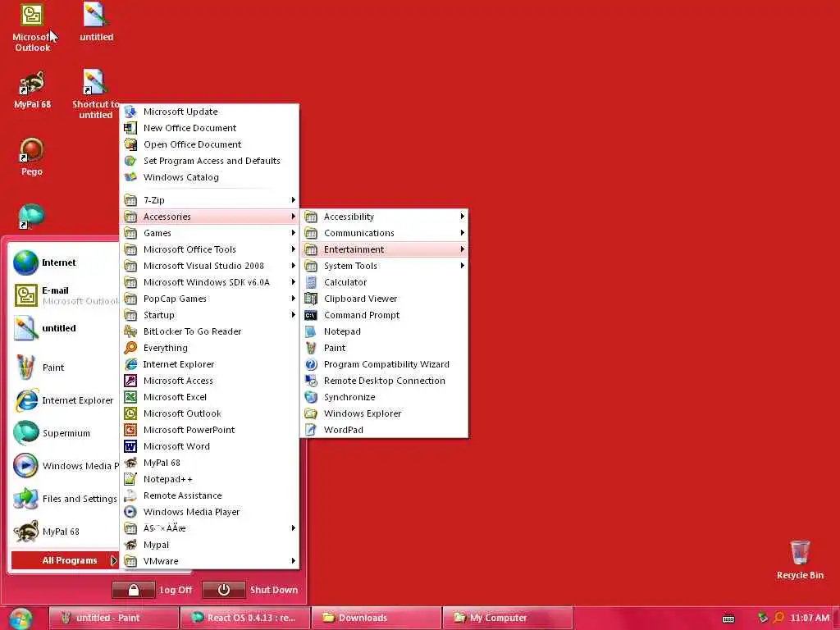Screen dimensions: 840x630
Task: Select Set Program Access and Defaults
Action: click(209, 161)
